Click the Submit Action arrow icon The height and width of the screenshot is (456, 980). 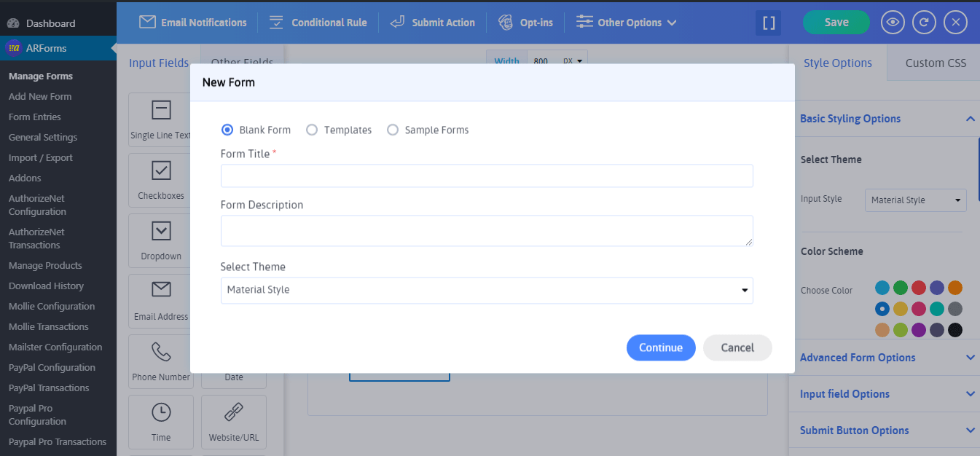pyautogui.click(x=397, y=22)
